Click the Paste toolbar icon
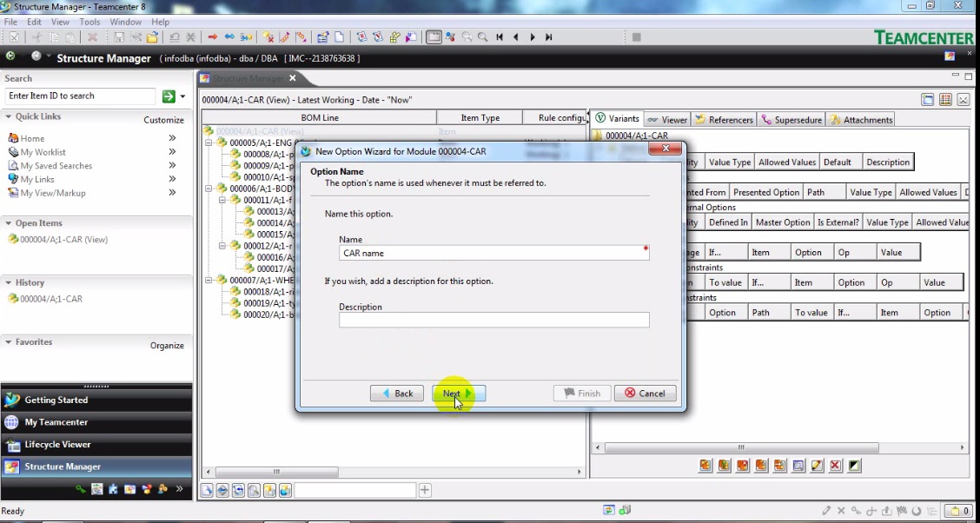 71,36
